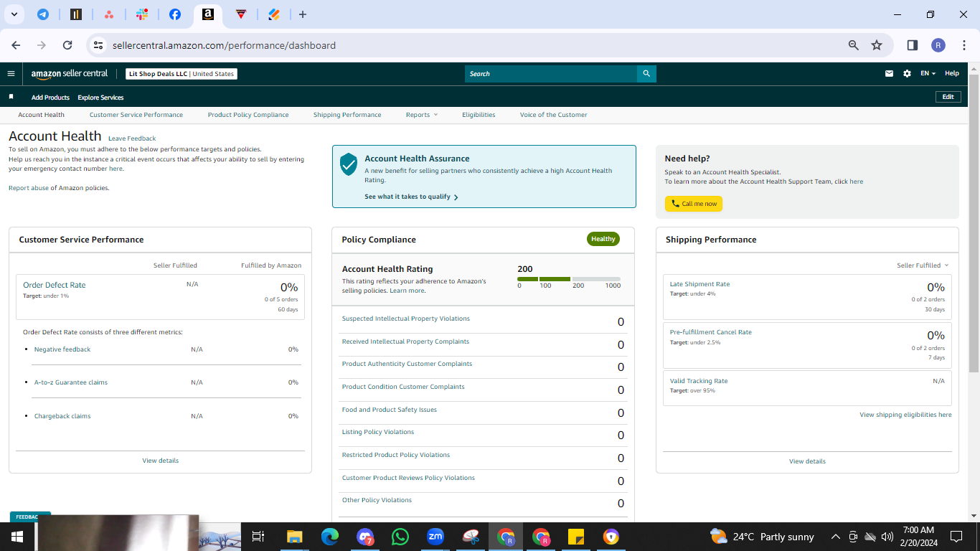Click View shipping eligibilities here link

[x=905, y=415]
